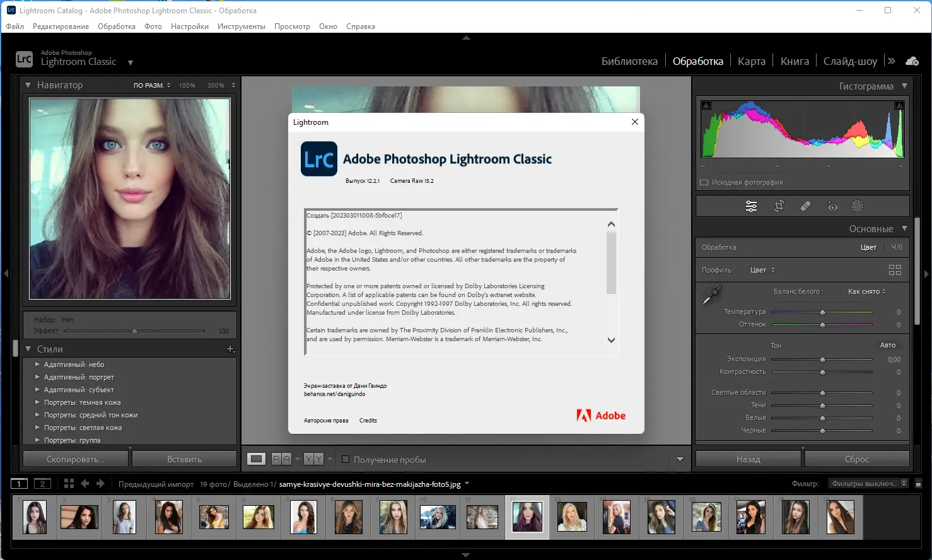Image resolution: width=932 pixels, height=560 pixels.
Task: Click the Экспозиция slider handle
Action: click(x=822, y=359)
